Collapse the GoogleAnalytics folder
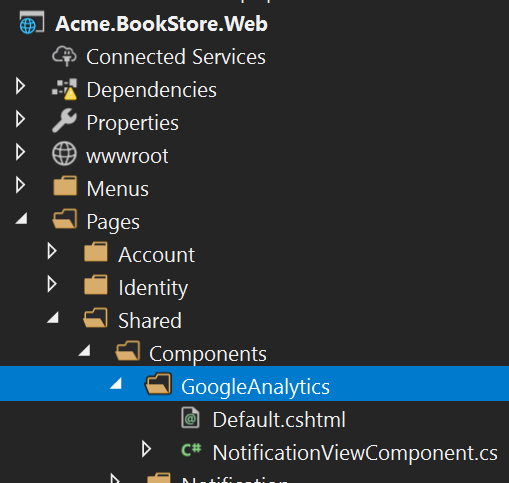509x483 pixels. tap(116, 383)
